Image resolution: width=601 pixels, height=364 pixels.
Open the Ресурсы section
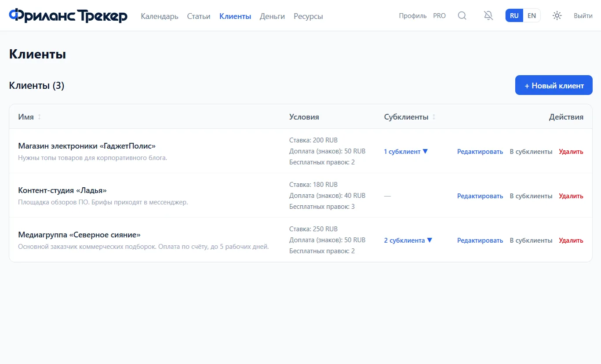(308, 16)
